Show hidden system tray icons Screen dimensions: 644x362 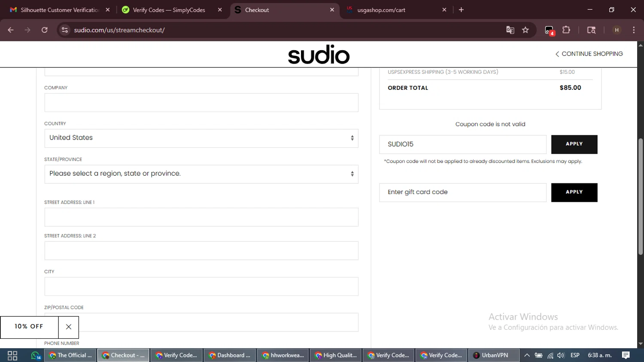point(527,356)
